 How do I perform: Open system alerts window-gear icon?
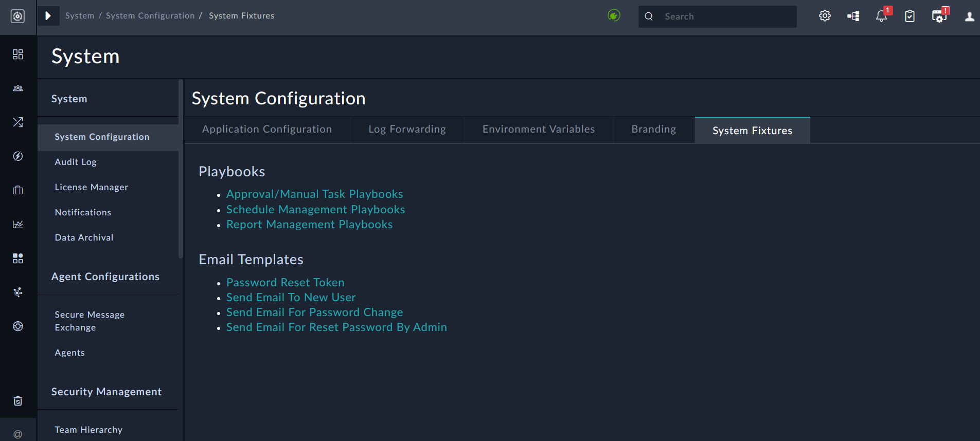point(939,16)
